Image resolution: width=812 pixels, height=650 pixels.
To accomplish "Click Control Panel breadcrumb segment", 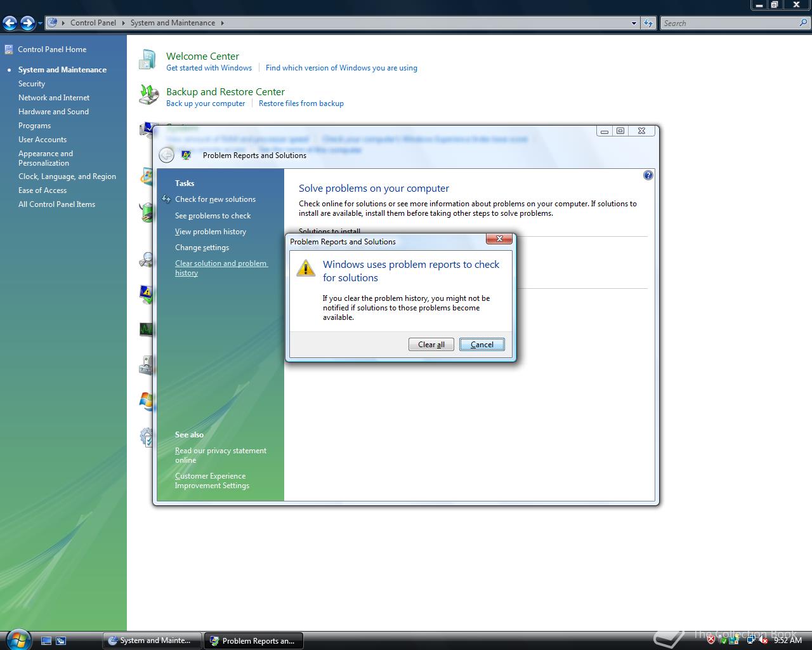I will pos(93,23).
